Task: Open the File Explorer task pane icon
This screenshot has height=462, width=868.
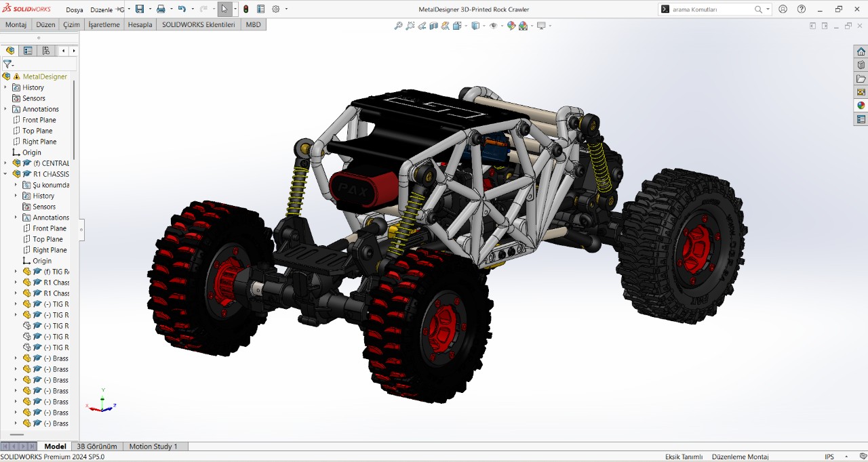Action: (861, 79)
